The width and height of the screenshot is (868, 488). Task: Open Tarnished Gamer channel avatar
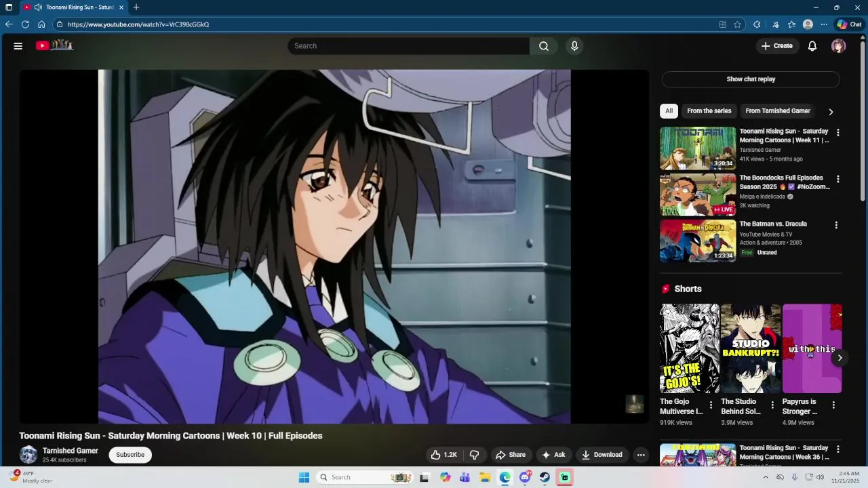[28, 455]
